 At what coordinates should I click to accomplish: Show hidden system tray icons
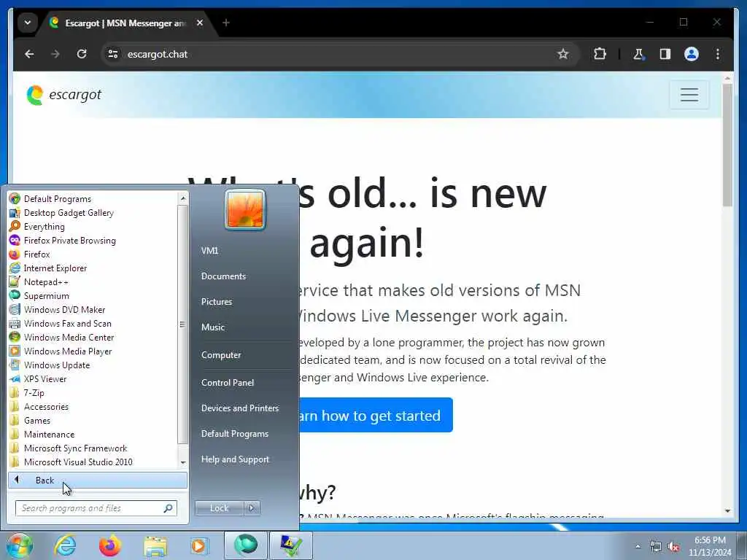tap(638, 547)
